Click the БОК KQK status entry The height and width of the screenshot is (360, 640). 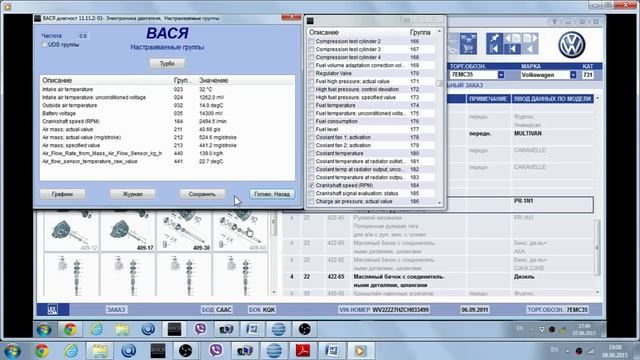(x=262, y=310)
